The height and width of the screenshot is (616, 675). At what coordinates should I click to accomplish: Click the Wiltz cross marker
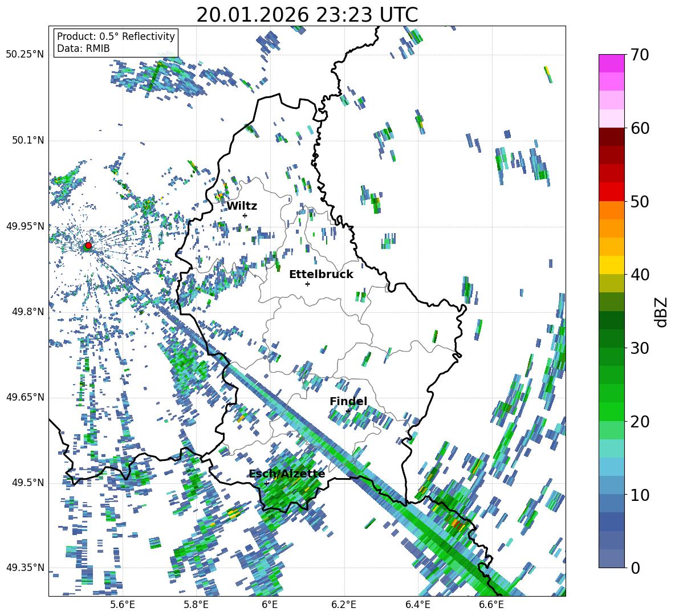(245, 215)
